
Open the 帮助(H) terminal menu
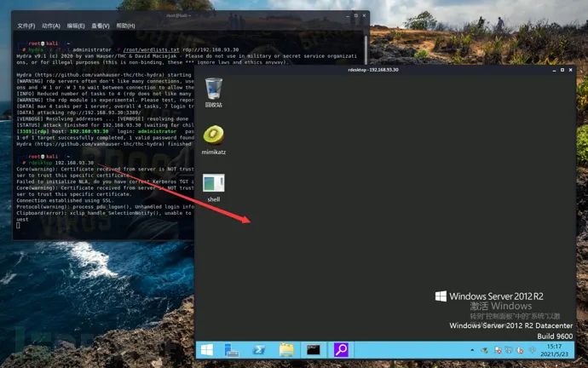coord(125,26)
